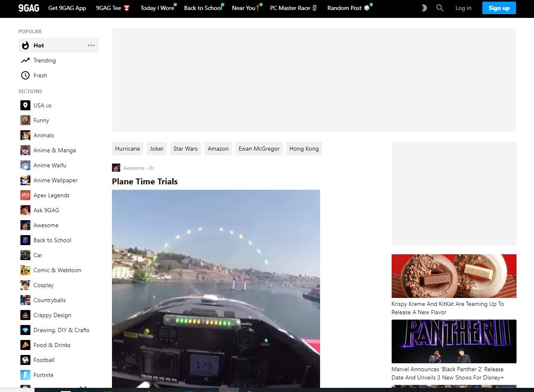Open Anime Wallpaper section icon

[x=25, y=180]
